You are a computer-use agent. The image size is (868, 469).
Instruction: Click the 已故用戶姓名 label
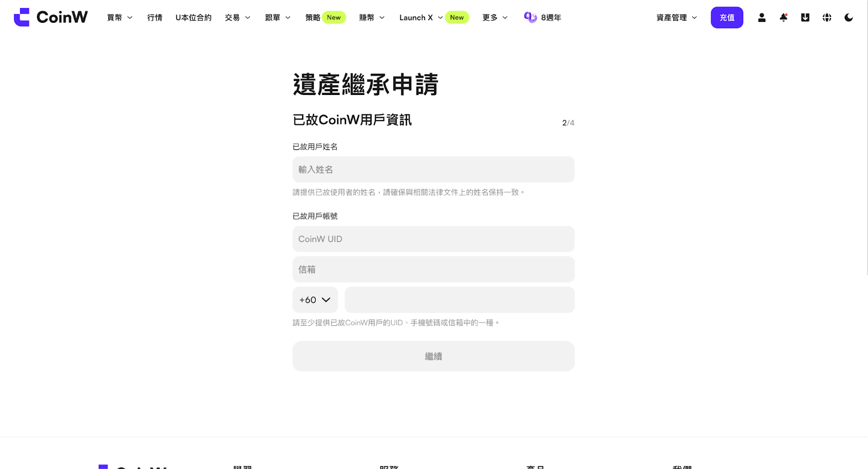[315, 147]
